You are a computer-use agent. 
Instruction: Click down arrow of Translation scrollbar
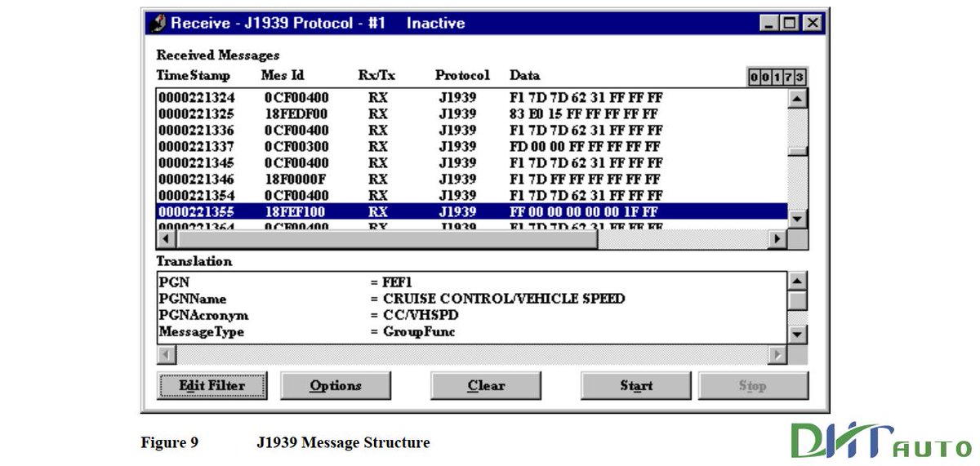[x=798, y=334]
